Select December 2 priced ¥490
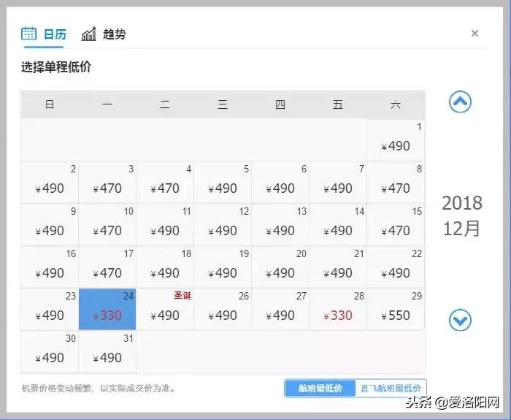The height and width of the screenshot is (420, 511). click(50, 183)
